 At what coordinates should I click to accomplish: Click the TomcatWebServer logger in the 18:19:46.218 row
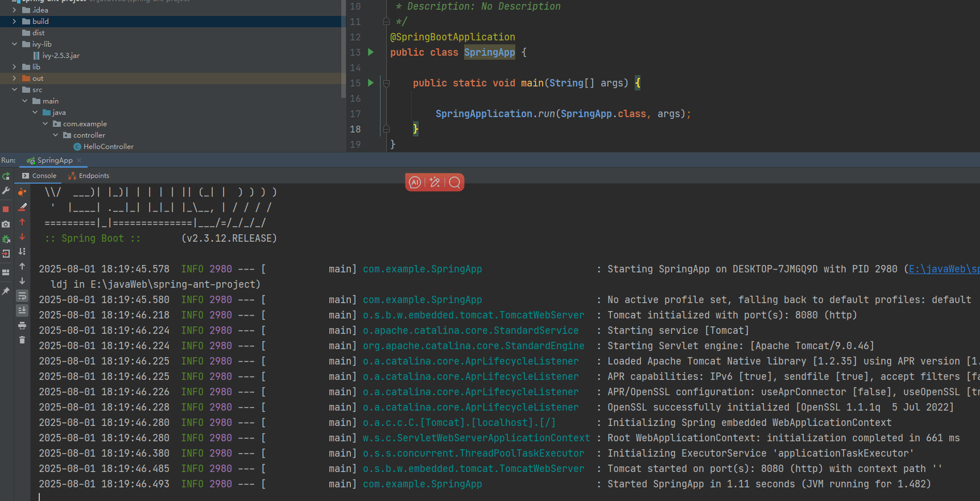click(x=473, y=315)
